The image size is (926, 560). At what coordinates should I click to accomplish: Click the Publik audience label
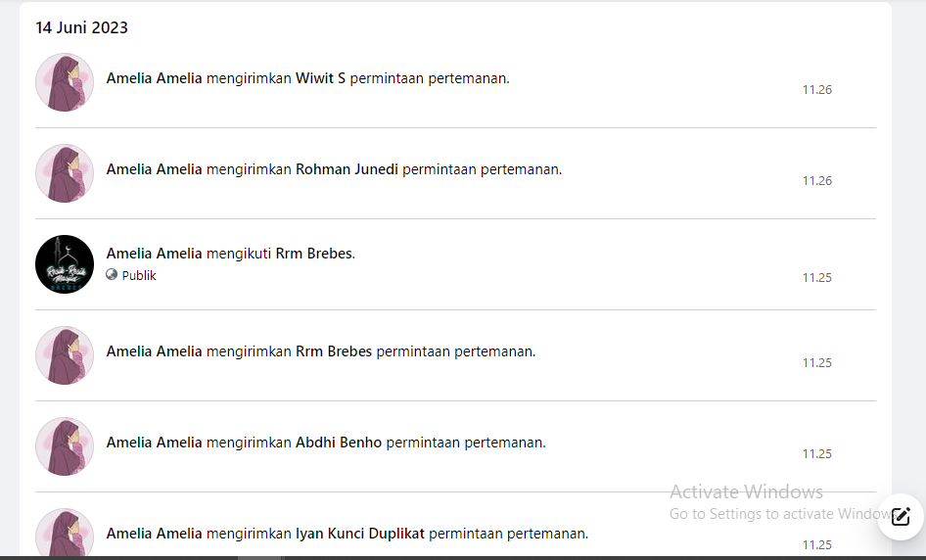click(x=139, y=275)
